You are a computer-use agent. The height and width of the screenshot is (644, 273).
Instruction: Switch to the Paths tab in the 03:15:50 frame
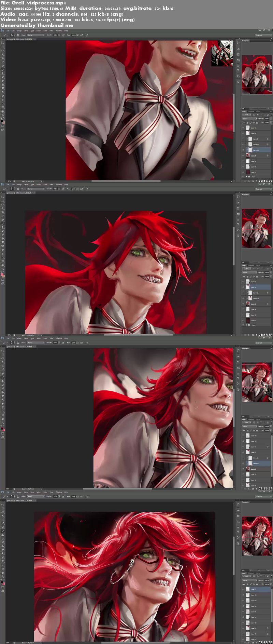tap(258, 573)
